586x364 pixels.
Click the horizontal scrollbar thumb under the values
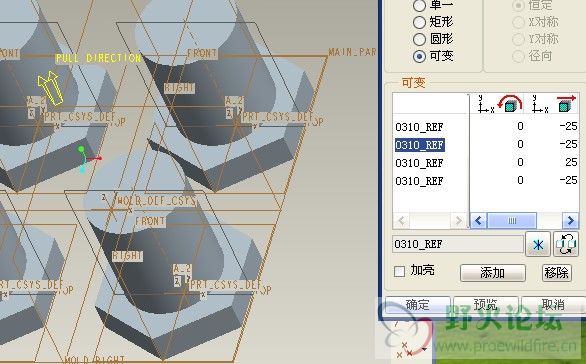coord(512,221)
